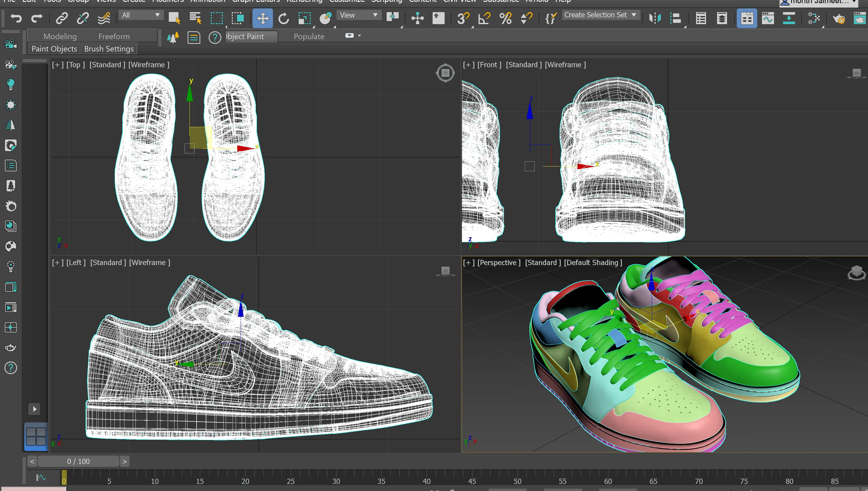Click the Use Pivot Point Center icon
This screenshot has height=491, width=868.
(x=393, y=17)
